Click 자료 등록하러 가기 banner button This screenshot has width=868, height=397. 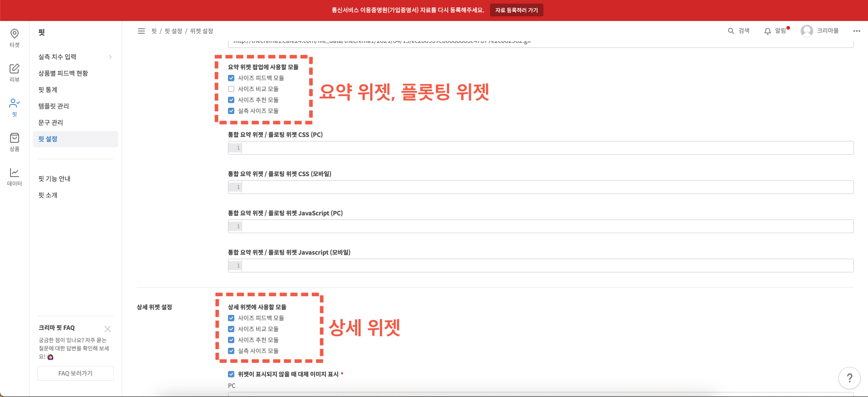517,10
